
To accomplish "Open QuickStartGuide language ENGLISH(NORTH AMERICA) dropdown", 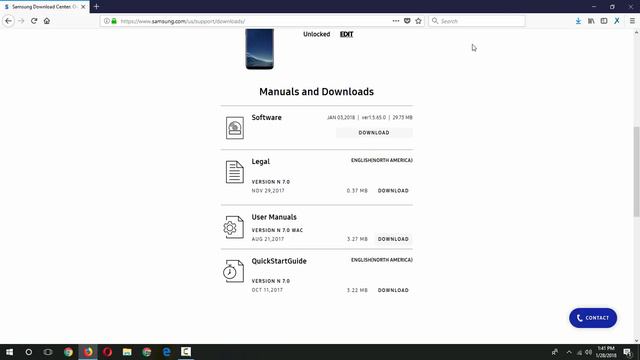I will [x=382, y=260].
